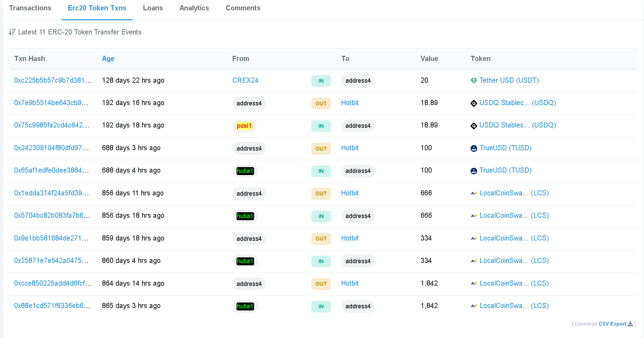This screenshot has height=338, width=644.
Task: Download the CSV Export
Action: tap(612, 324)
